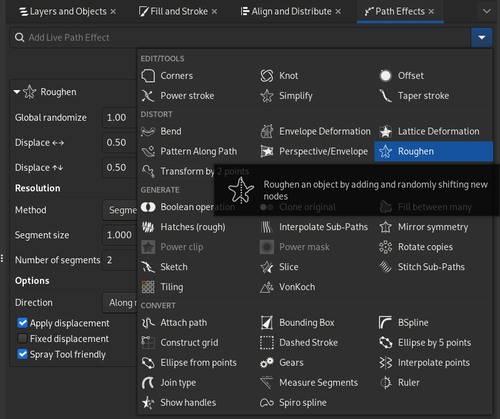This screenshot has width=500, height=419.
Task: Click the Bend effect icon
Action: (148, 131)
